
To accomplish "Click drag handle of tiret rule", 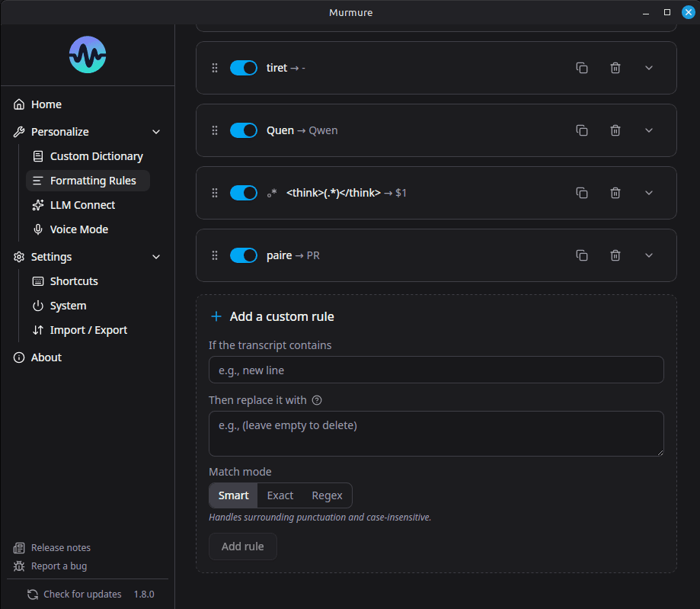I will pos(215,68).
